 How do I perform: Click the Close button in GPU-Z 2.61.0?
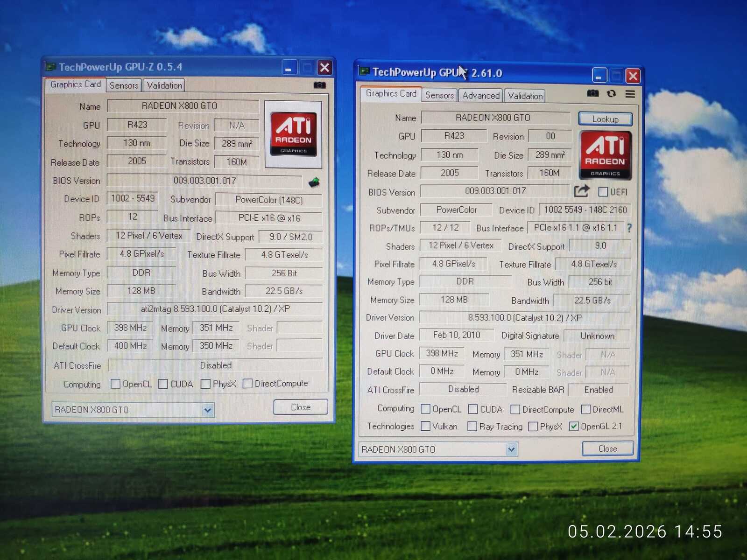[608, 448]
